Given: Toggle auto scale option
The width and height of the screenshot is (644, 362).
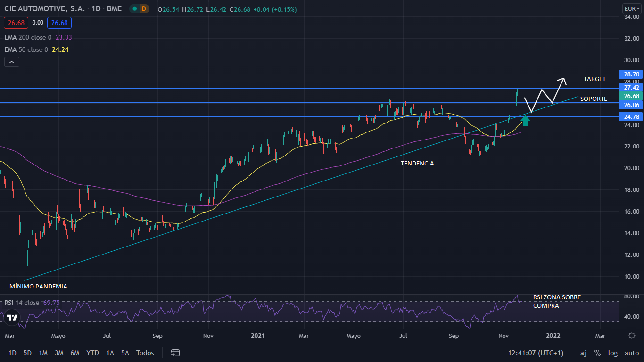Looking at the screenshot, I should click(x=632, y=353).
